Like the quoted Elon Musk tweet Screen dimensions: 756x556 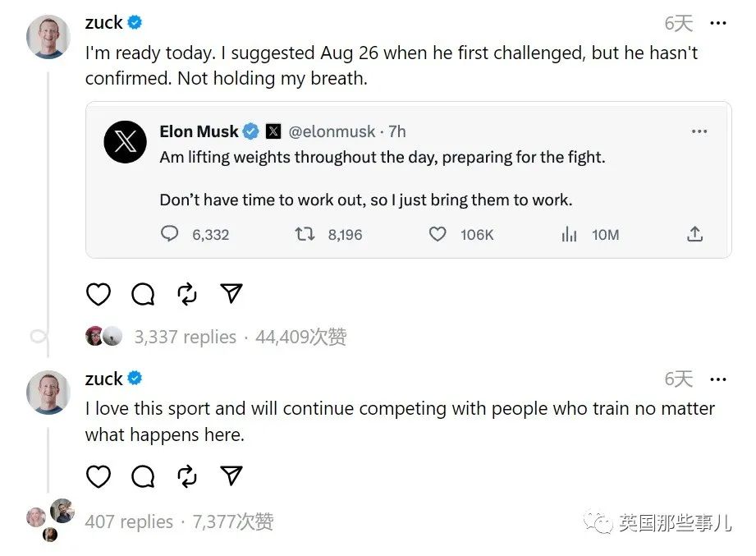point(438,235)
